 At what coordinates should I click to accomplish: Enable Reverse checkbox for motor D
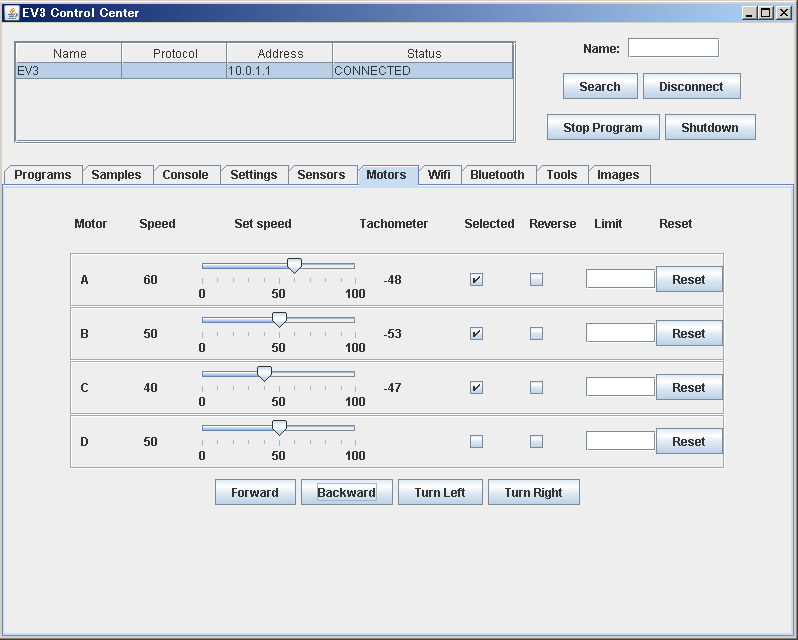pos(536,441)
